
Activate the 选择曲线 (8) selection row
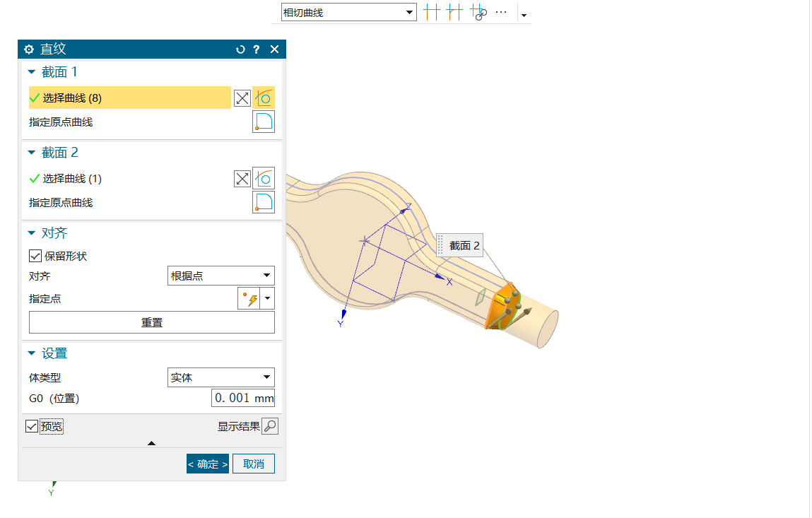click(x=129, y=98)
